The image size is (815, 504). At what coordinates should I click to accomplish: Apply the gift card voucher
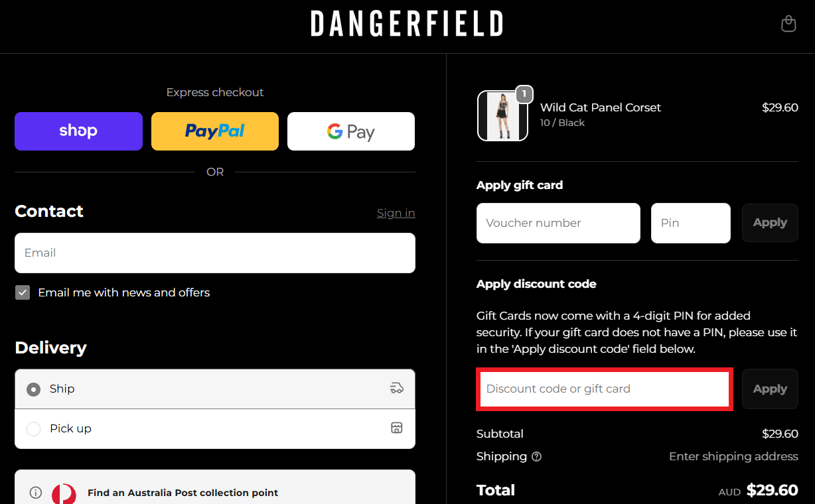tap(770, 223)
